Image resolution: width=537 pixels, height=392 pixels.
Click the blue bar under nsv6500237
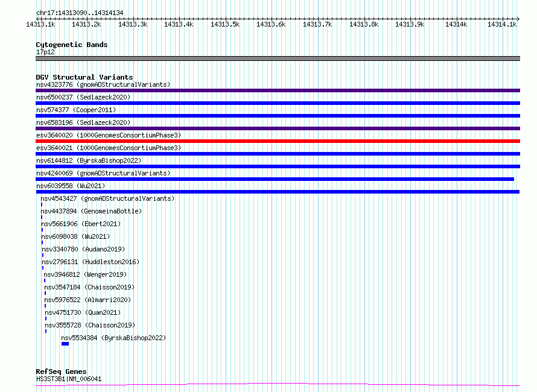pyautogui.click(x=278, y=103)
